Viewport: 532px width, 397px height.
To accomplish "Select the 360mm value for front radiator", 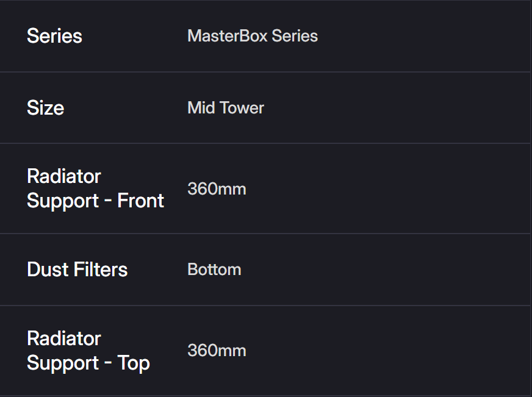I will click(217, 189).
